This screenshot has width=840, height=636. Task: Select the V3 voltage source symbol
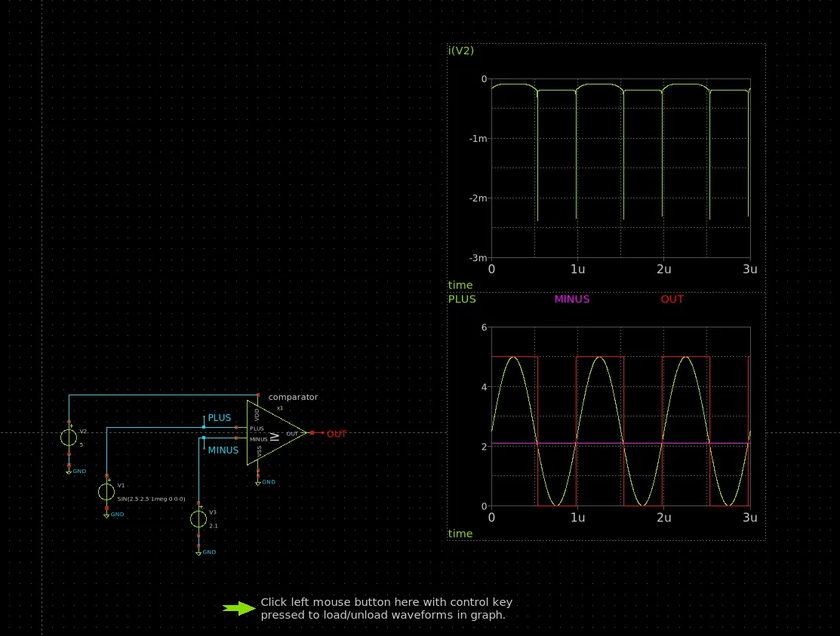[198, 519]
